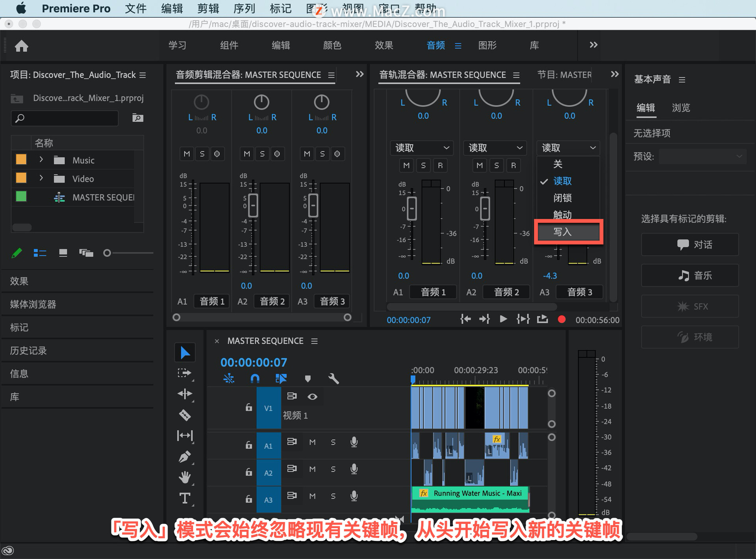Open the 音频1 automation mode dropdown

[x=422, y=148]
